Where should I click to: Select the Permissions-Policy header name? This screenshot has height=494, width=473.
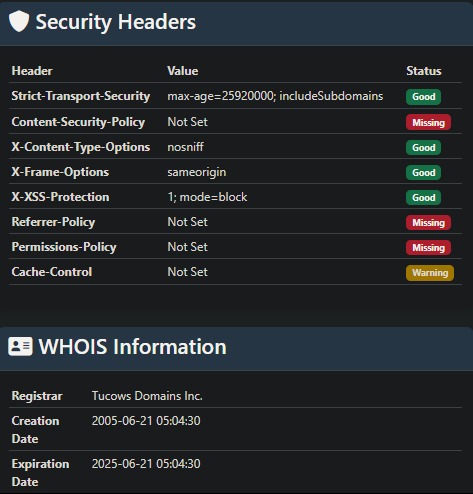pos(64,247)
